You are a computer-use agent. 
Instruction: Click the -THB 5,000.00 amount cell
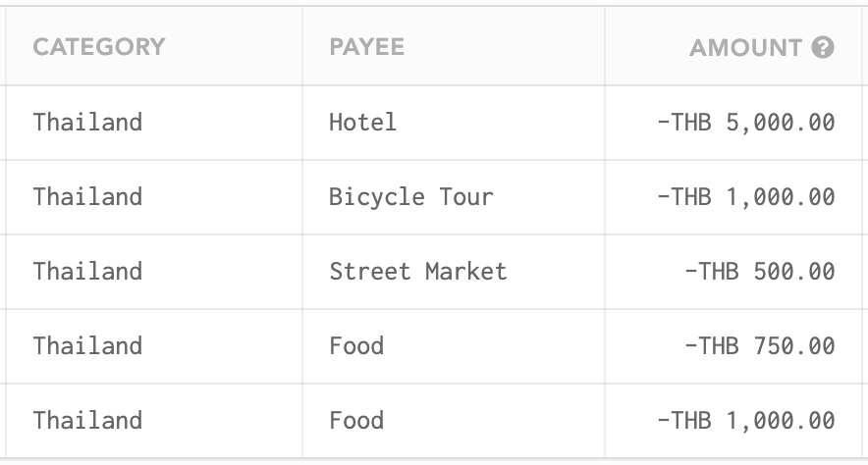(x=745, y=123)
